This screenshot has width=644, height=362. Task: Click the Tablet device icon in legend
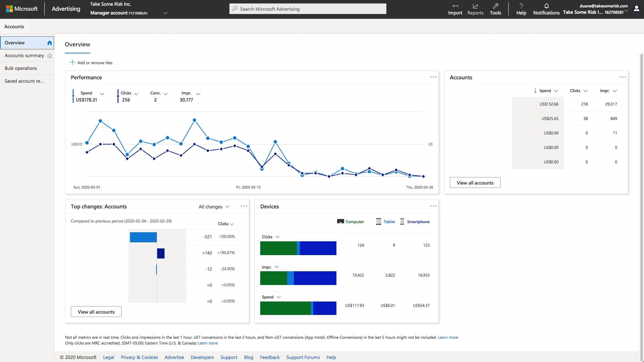tap(378, 222)
